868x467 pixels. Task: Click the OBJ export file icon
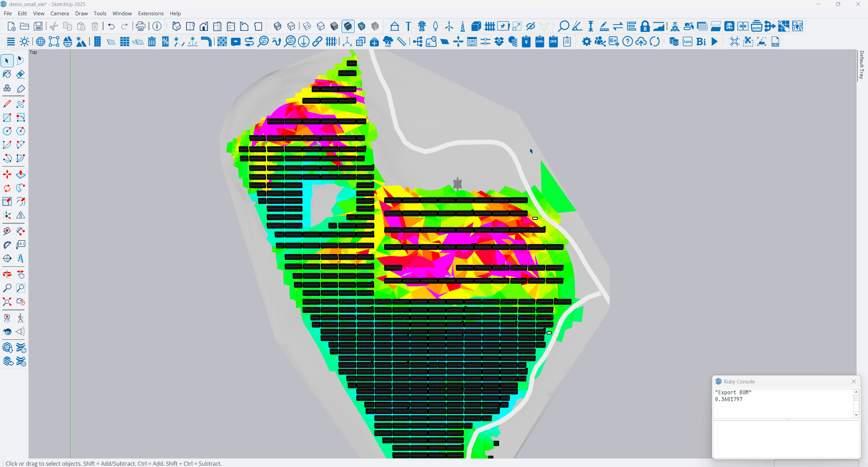click(775, 42)
